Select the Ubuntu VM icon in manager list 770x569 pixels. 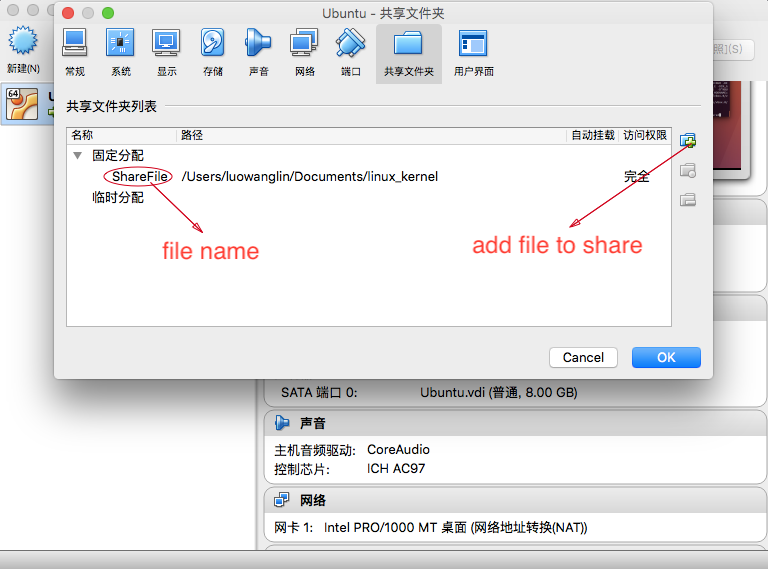click(x=22, y=104)
